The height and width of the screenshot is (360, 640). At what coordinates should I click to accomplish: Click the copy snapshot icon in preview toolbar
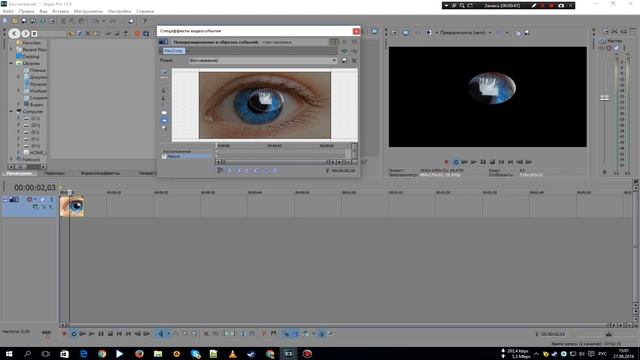pyautogui.click(x=518, y=33)
